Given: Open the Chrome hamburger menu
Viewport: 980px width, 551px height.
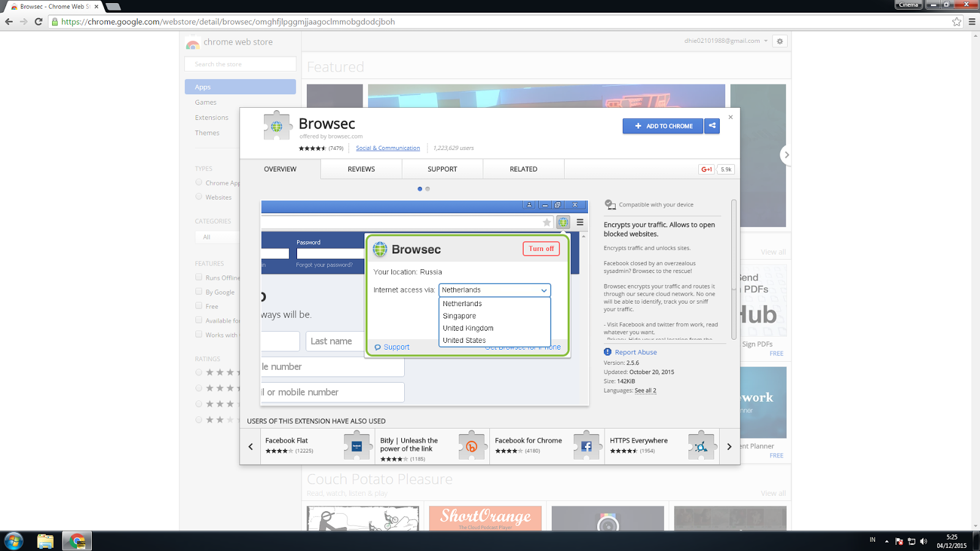Looking at the screenshot, I should click(x=972, y=21).
